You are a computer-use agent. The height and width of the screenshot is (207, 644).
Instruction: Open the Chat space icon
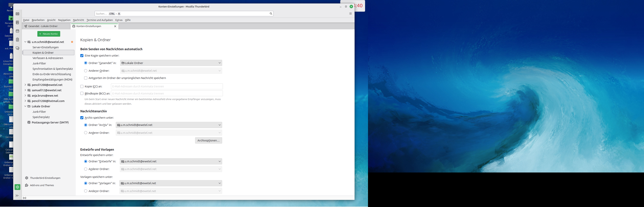pyautogui.click(x=17, y=48)
